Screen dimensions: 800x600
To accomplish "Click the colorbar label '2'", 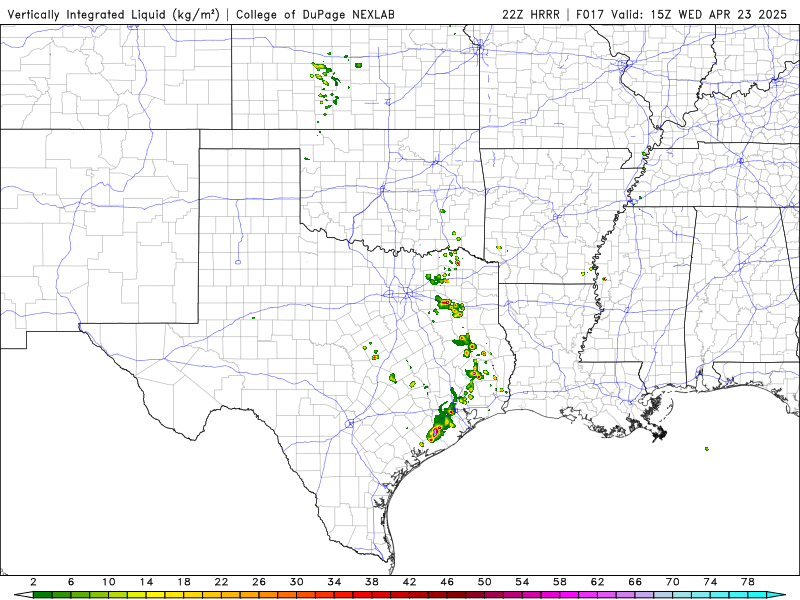I will coord(33,582).
